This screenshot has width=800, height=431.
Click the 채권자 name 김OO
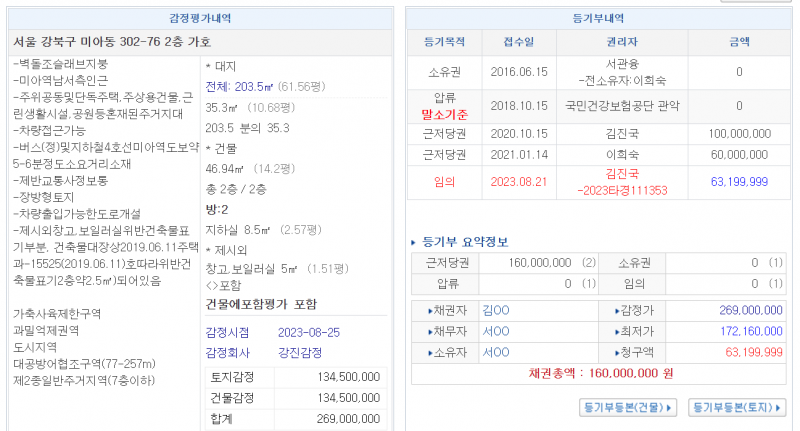(x=495, y=310)
